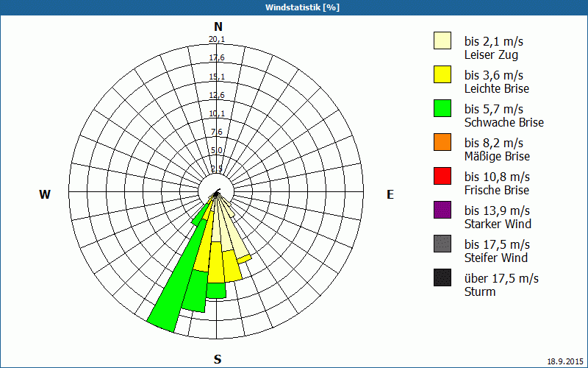This screenshot has width=588, height=368.
Task: Click the 'bis 2,1 m/s' legend text
Action: 494,41
